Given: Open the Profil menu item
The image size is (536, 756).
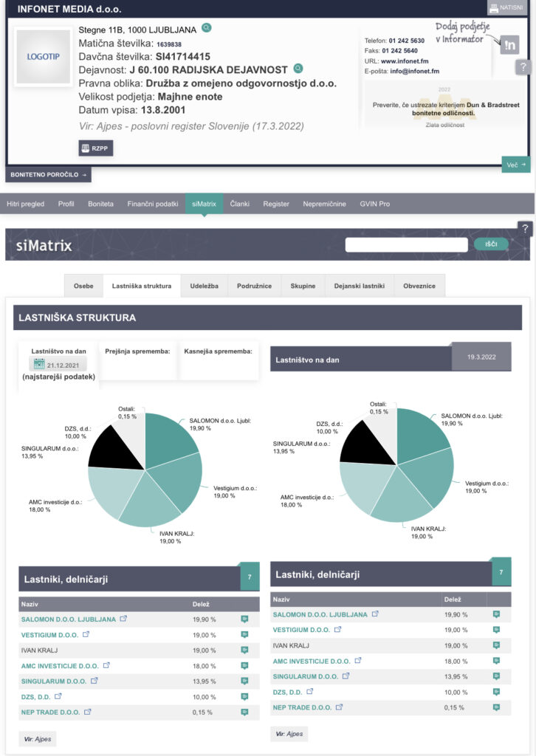Looking at the screenshot, I should coord(66,204).
